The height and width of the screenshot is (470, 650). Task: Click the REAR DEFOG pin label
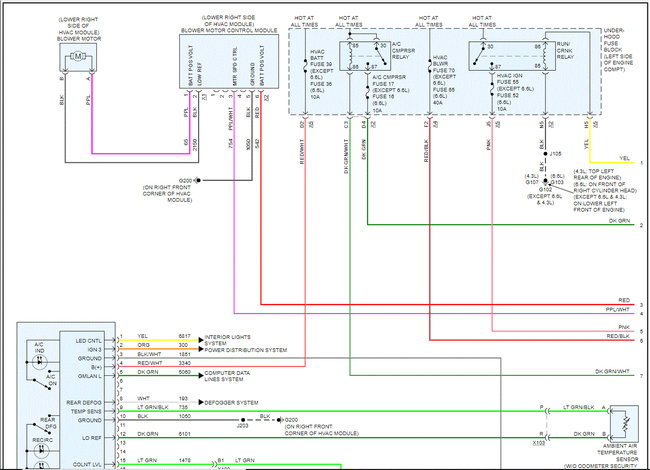point(84,402)
